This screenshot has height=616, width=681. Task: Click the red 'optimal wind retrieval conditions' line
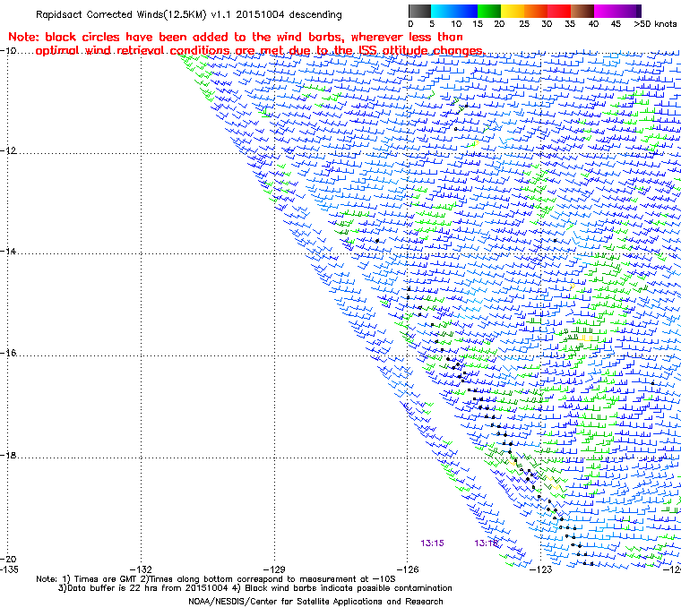(260, 51)
